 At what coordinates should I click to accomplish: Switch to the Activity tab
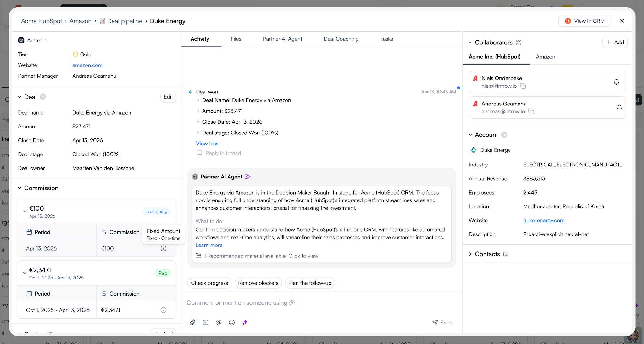pyautogui.click(x=200, y=39)
